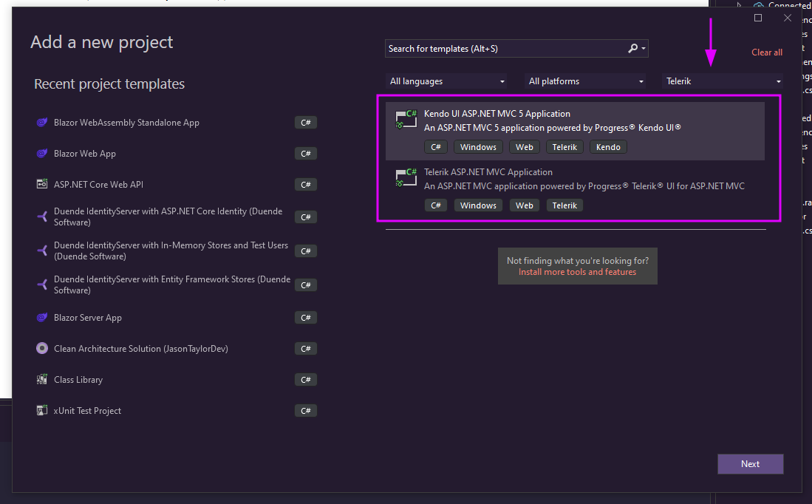Click the Kendo UI ASP.NET MVC 5 icon
The image size is (812, 504).
(406, 119)
